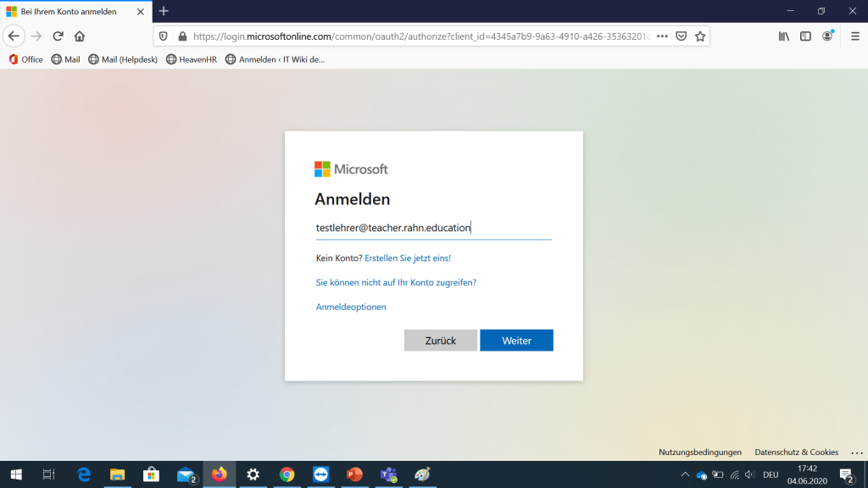Open Firefox account menu

click(x=827, y=36)
